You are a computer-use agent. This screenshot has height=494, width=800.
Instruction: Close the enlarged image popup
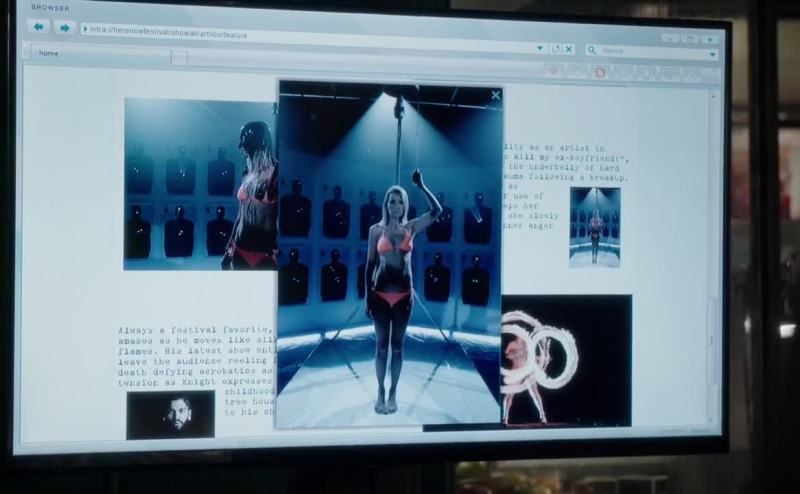tap(496, 95)
